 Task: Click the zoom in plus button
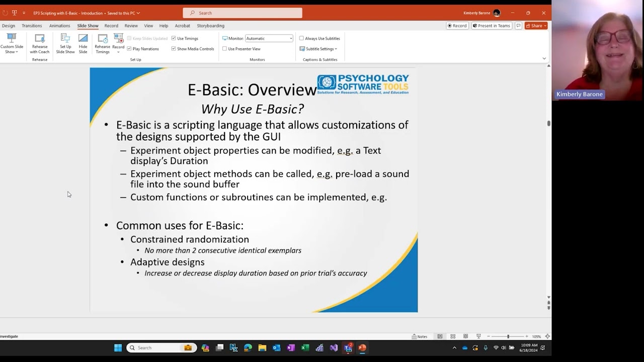point(527,336)
